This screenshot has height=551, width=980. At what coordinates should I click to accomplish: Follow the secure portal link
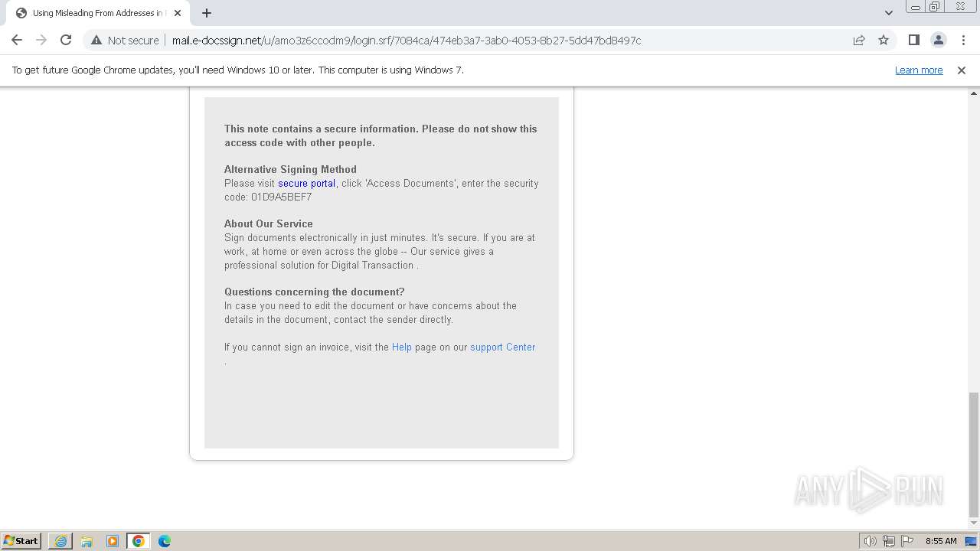click(x=306, y=183)
